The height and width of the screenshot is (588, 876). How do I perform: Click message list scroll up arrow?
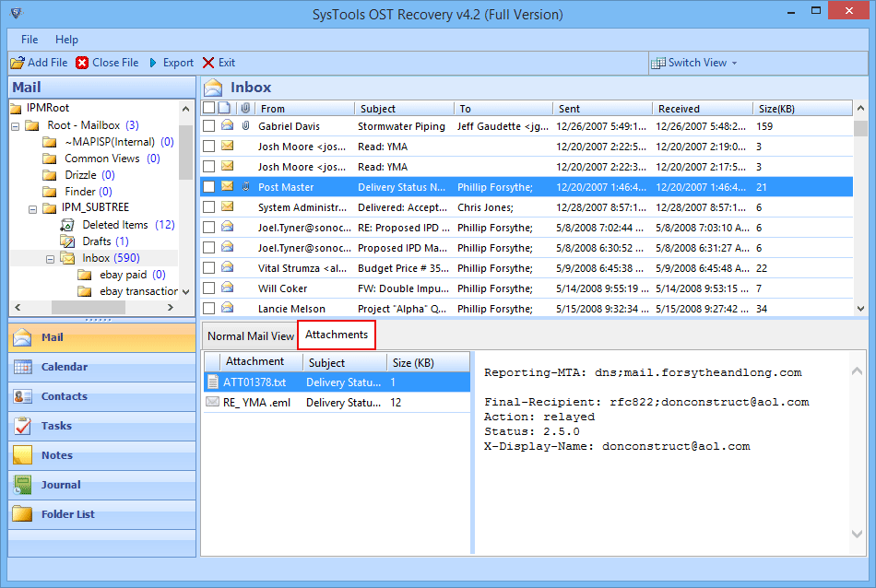coord(860,109)
